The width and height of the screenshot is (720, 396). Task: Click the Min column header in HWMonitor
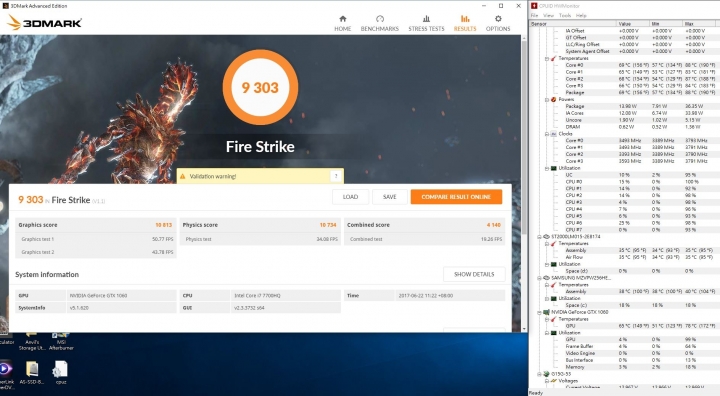pyautogui.click(x=666, y=23)
